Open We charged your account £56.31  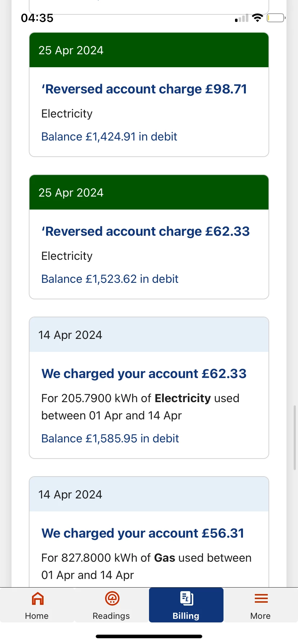pyautogui.click(x=143, y=533)
